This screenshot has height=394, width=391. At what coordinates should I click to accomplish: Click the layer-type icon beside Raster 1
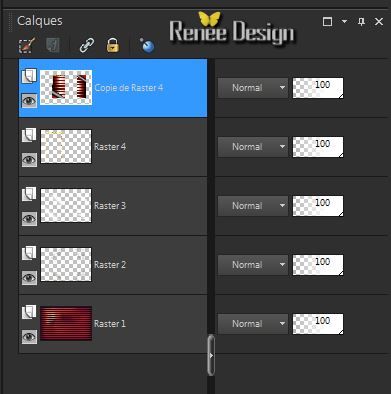29,312
